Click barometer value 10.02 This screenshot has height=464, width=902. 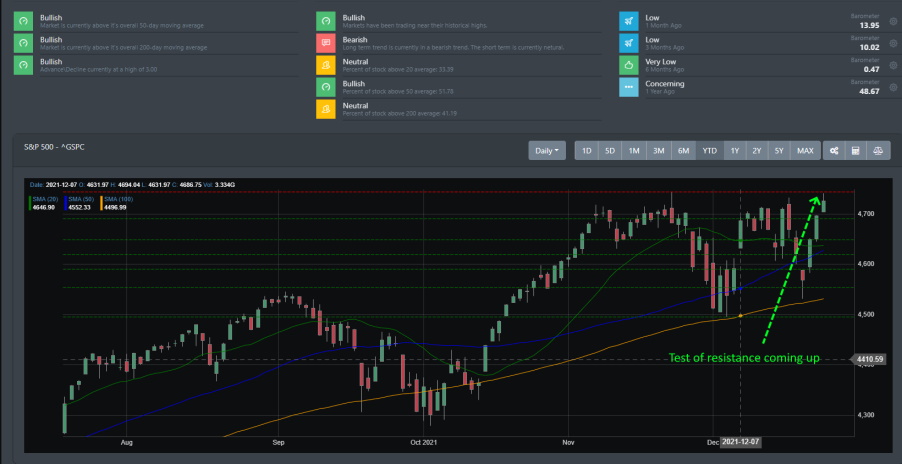pyautogui.click(x=869, y=47)
